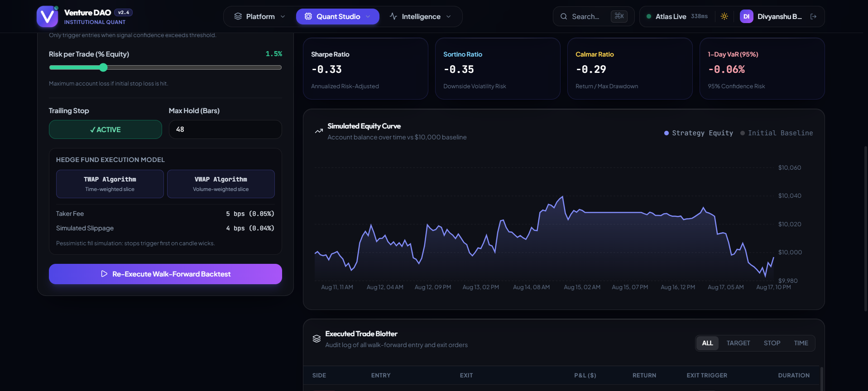
Task: Click the Executed Trade Blotter layers icon
Action: click(317, 339)
